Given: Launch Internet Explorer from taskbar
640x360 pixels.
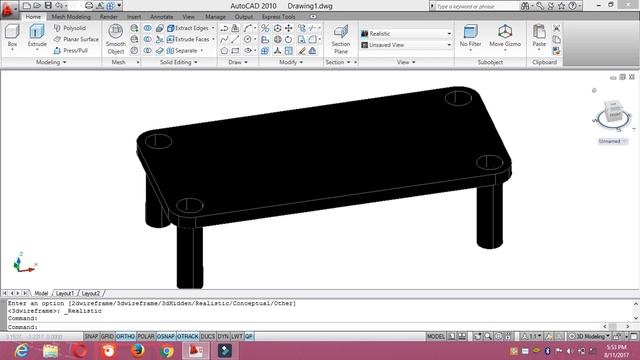Looking at the screenshot, I should pyautogui.click(x=21, y=351).
